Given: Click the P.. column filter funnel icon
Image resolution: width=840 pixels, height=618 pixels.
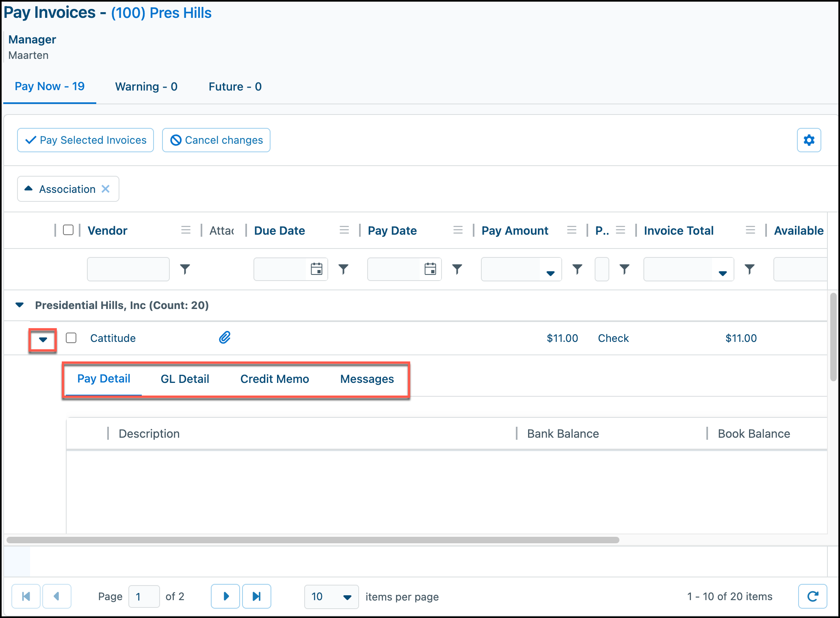Looking at the screenshot, I should 624,269.
